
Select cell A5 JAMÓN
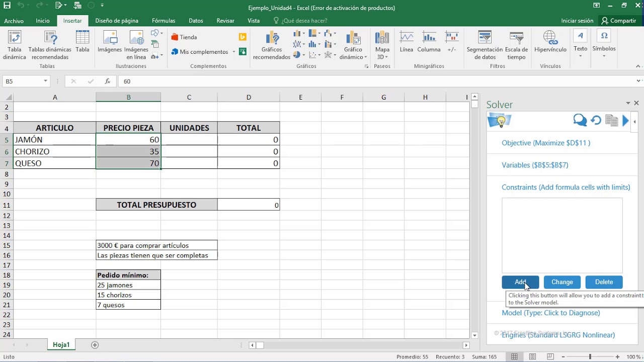click(55, 140)
